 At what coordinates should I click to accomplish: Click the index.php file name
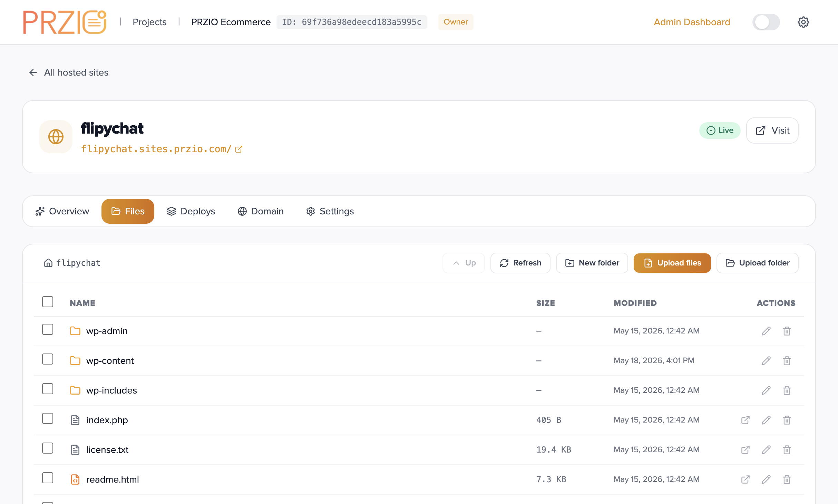[107, 420]
